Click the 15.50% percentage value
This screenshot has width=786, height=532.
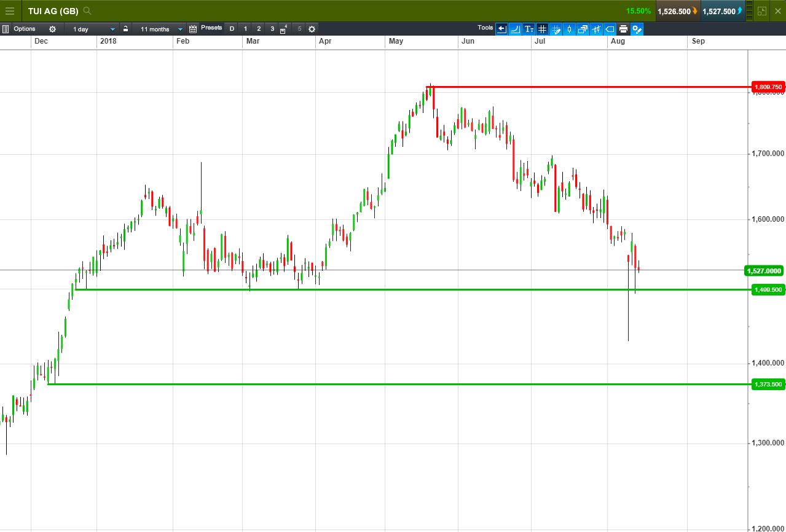639,11
